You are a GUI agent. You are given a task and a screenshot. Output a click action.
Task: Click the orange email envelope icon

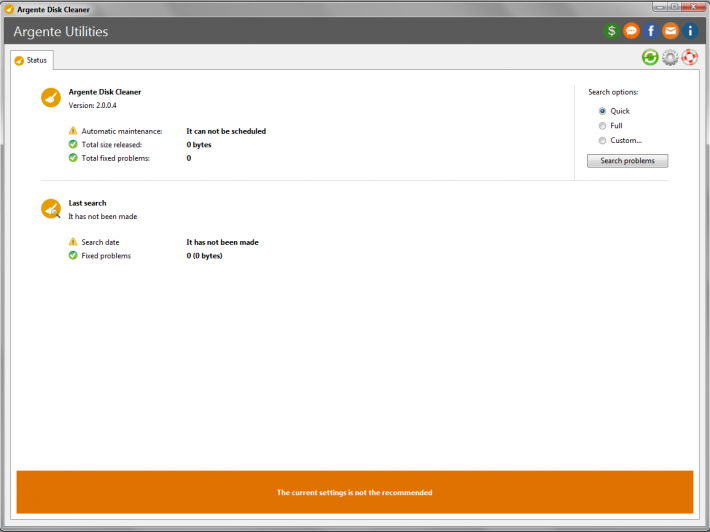671,31
